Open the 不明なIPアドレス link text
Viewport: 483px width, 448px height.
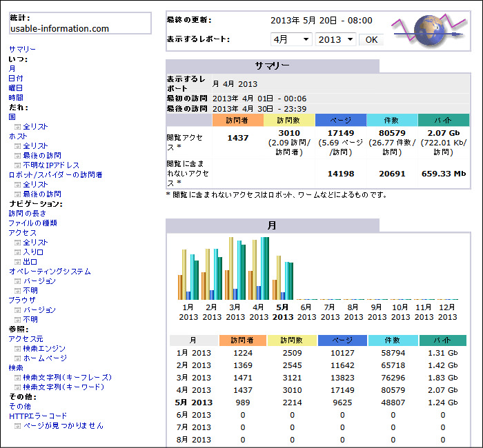[x=51, y=165]
